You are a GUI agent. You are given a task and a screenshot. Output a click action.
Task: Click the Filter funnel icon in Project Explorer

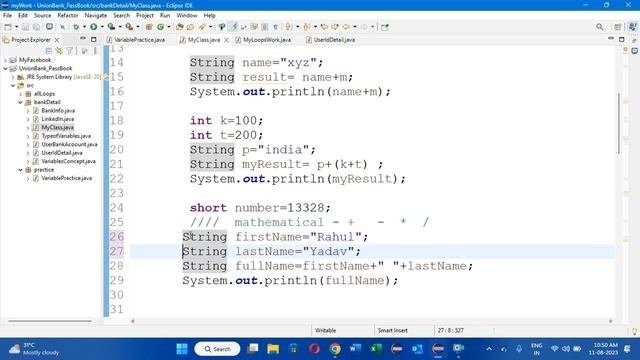(x=70, y=51)
